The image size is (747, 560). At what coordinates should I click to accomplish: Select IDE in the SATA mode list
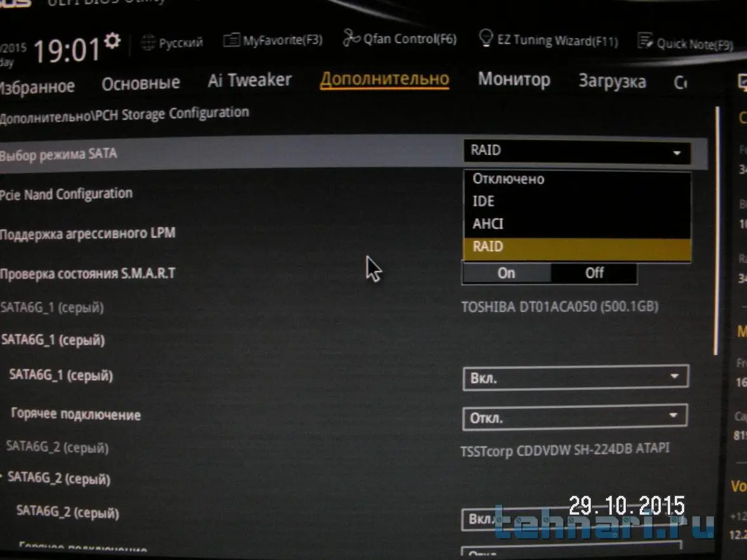[577, 202]
